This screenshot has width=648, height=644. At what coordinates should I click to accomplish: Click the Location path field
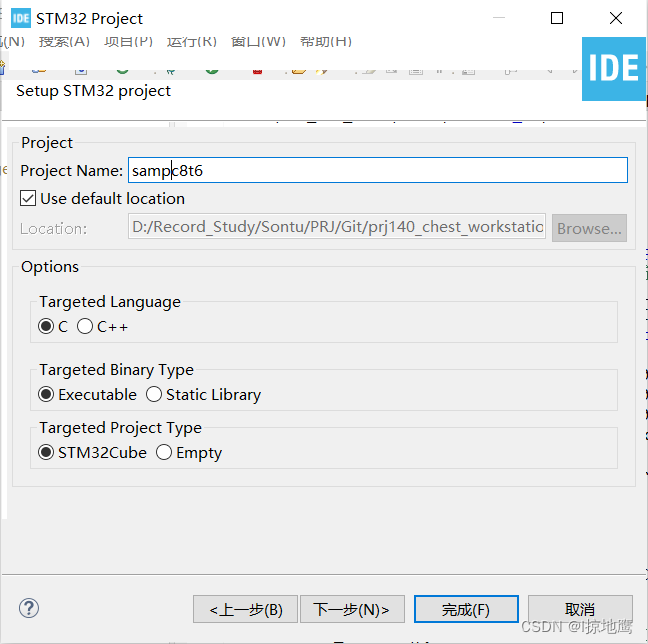[337, 227]
